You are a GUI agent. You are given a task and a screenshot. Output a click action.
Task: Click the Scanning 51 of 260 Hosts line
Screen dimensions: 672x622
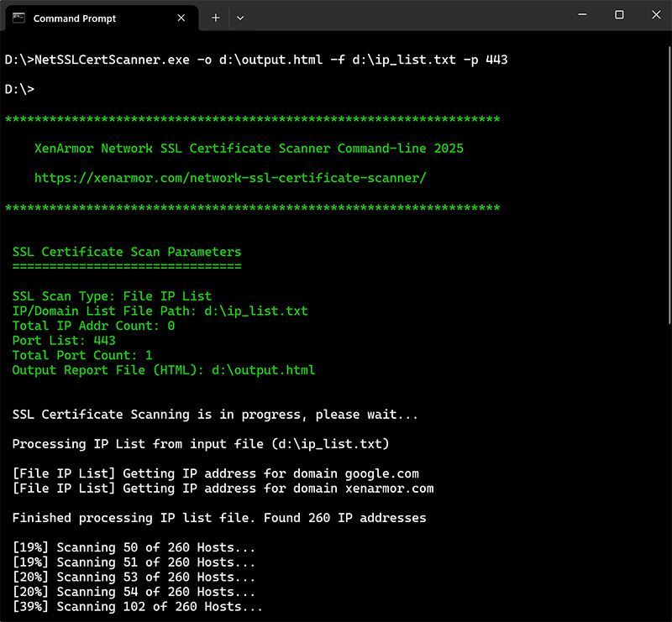point(134,562)
